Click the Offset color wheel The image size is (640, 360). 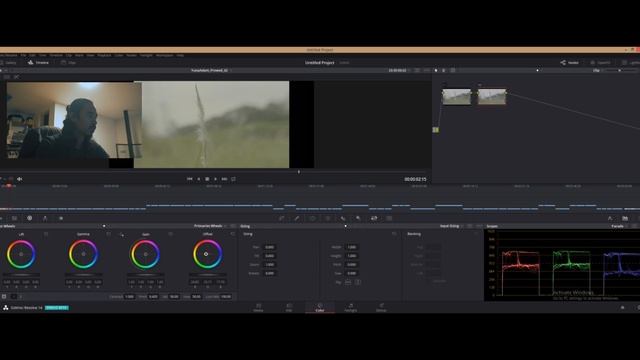click(x=207, y=254)
